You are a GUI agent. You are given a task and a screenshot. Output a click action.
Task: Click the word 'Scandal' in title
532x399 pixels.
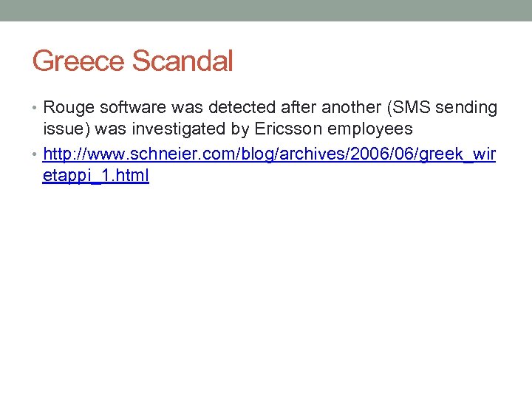pos(183,61)
